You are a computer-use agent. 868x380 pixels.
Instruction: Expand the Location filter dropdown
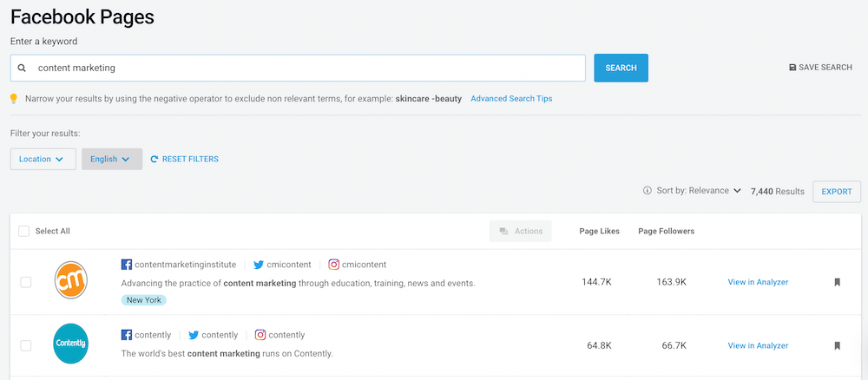[x=43, y=159]
